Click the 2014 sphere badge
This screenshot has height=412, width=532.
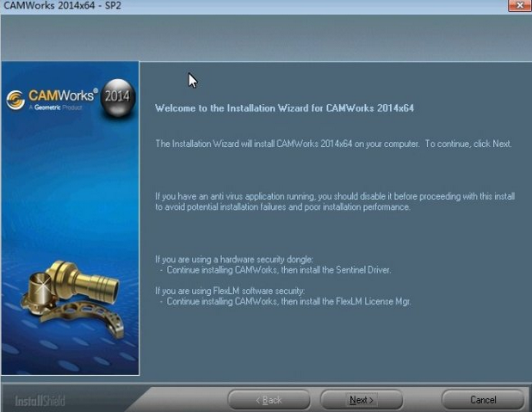[x=117, y=98]
